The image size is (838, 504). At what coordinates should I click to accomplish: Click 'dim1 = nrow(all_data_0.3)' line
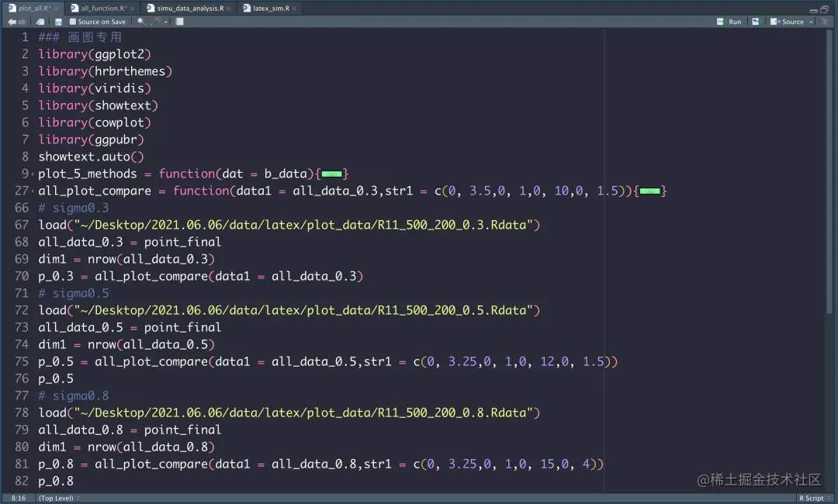[126, 260]
